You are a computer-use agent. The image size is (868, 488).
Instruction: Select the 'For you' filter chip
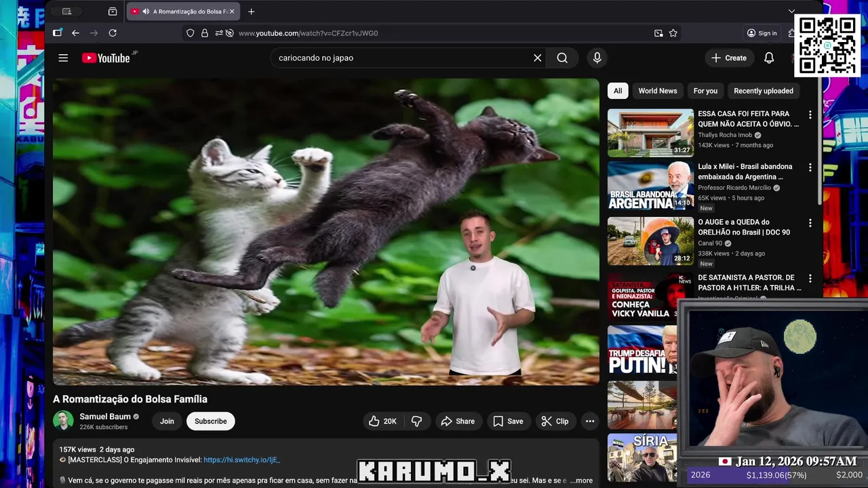pos(705,91)
